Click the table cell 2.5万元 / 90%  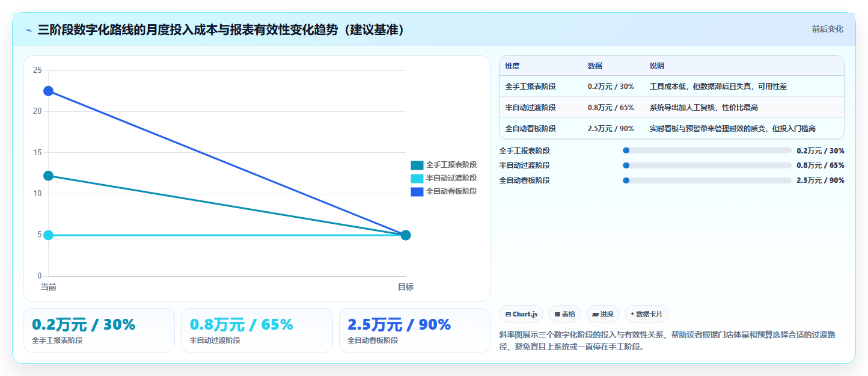611,129
